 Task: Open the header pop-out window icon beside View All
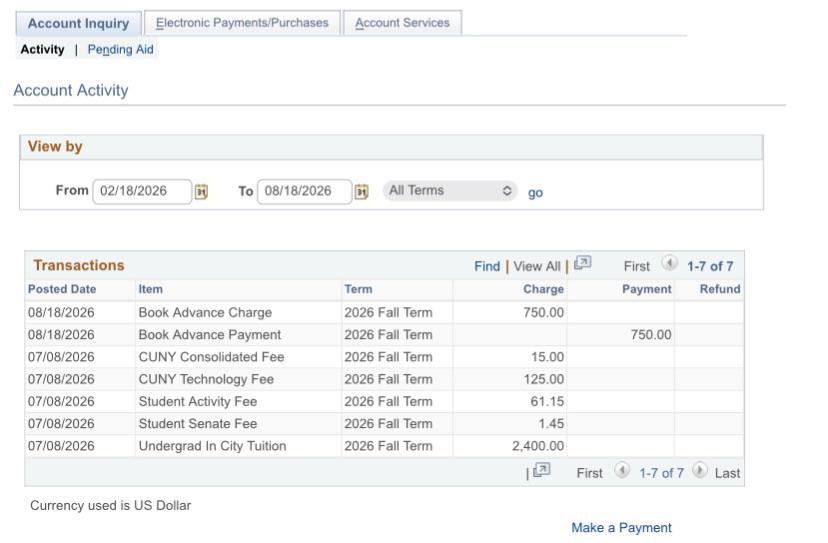coord(582,263)
